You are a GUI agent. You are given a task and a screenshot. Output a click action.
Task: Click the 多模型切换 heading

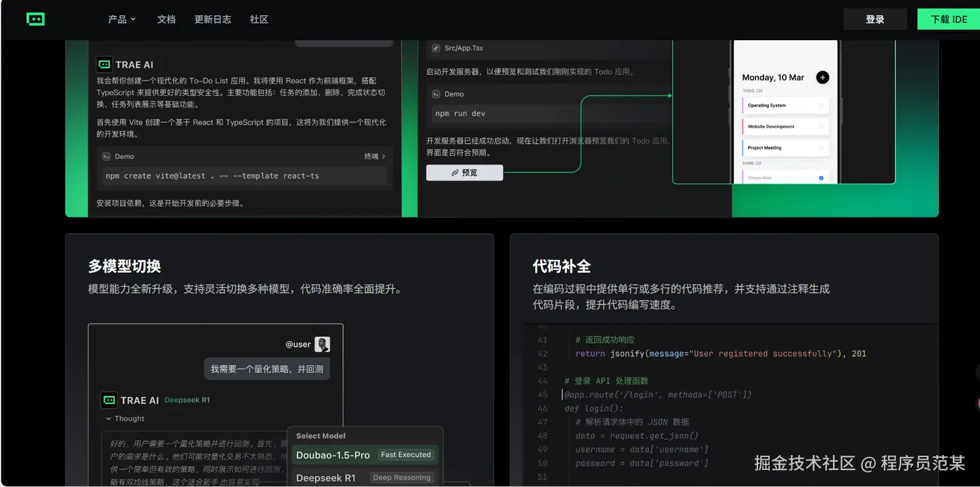tap(125, 266)
